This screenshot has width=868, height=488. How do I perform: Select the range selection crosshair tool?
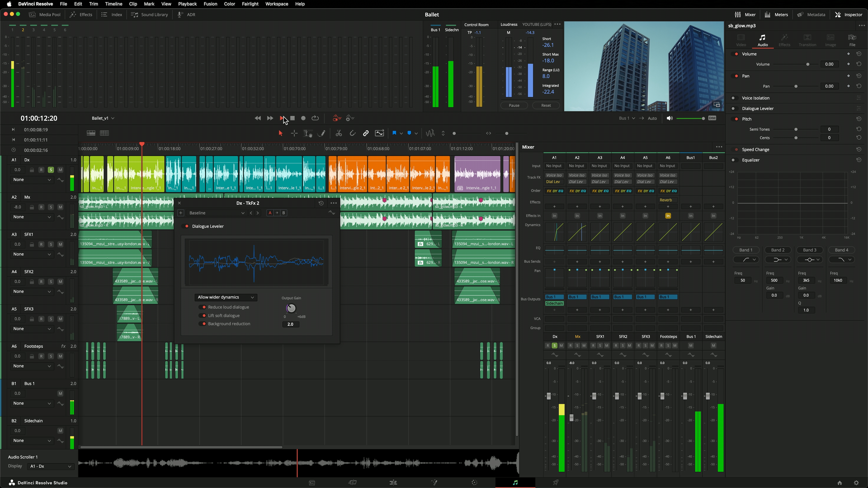coord(294,133)
